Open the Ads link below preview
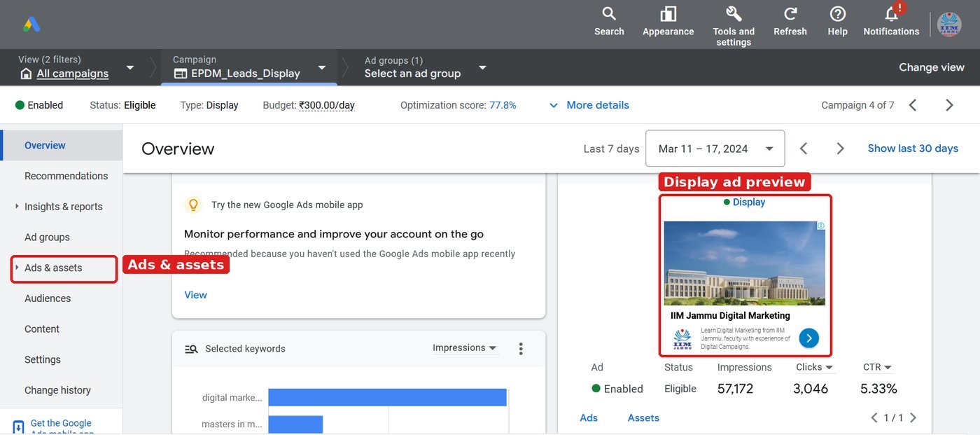The width and height of the screenshot is (980, 435). click(x=589, y=417)
